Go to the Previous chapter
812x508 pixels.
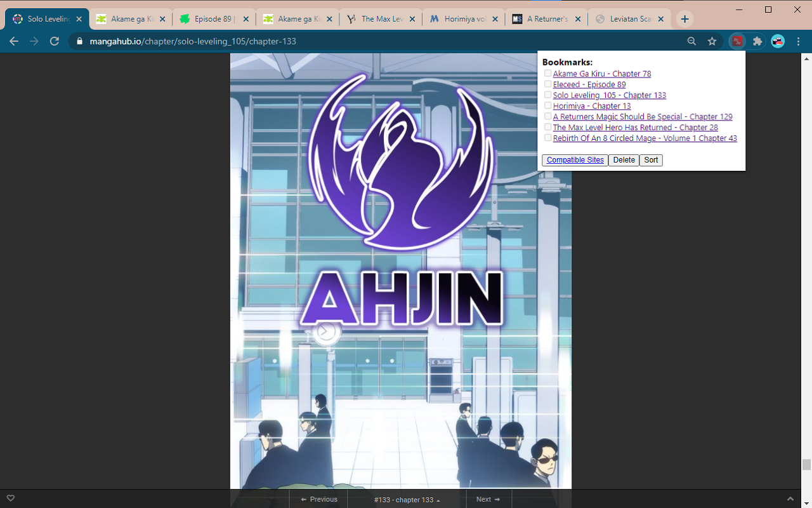[319, 500]
